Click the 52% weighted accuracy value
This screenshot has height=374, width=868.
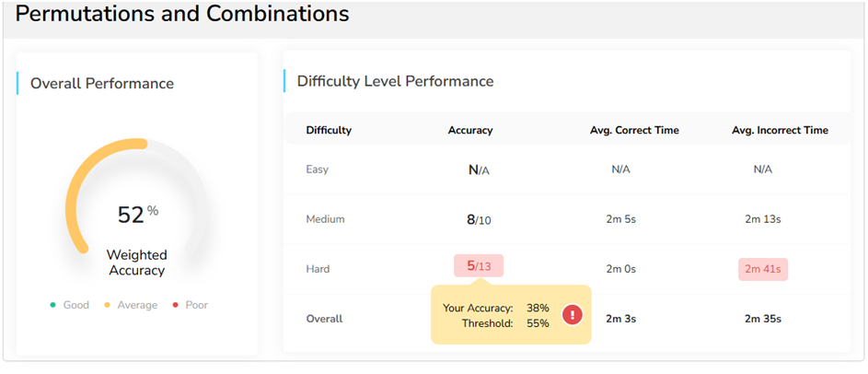click(x=137, y=214)
